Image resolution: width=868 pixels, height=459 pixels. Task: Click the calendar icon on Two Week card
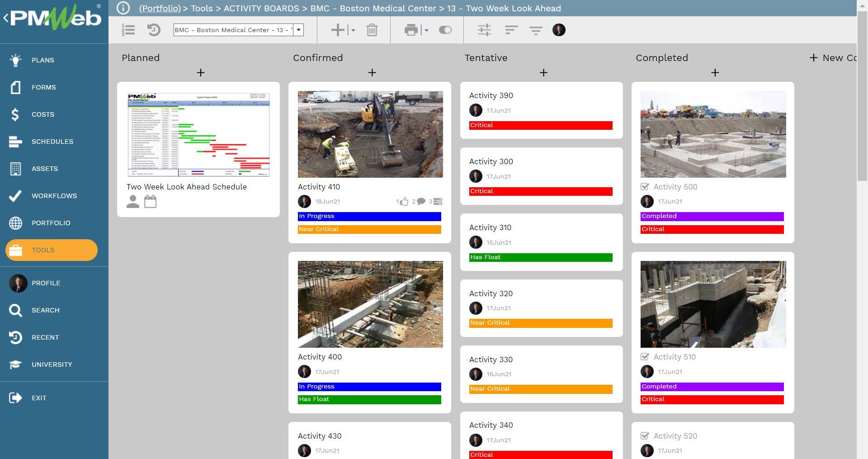tap(151, 202)
